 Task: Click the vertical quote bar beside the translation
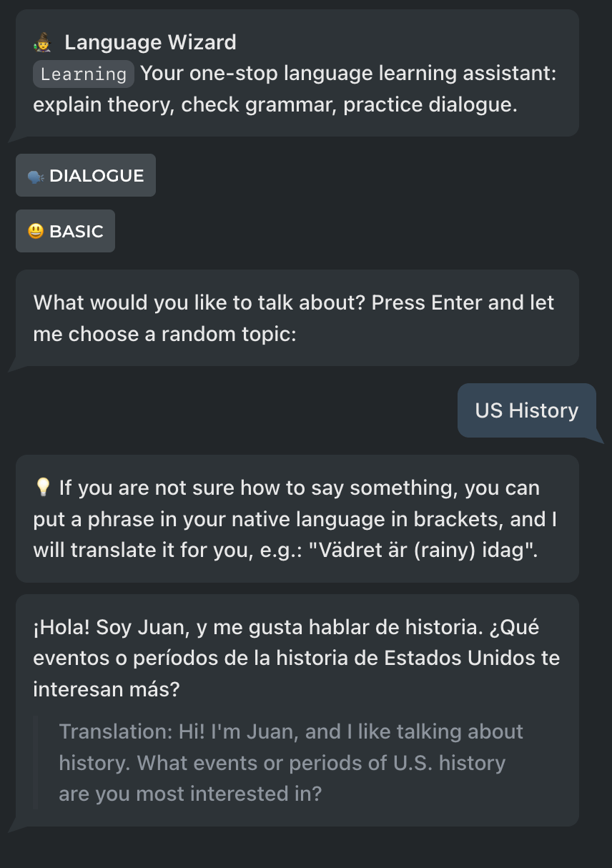click(x=36, y=762)
